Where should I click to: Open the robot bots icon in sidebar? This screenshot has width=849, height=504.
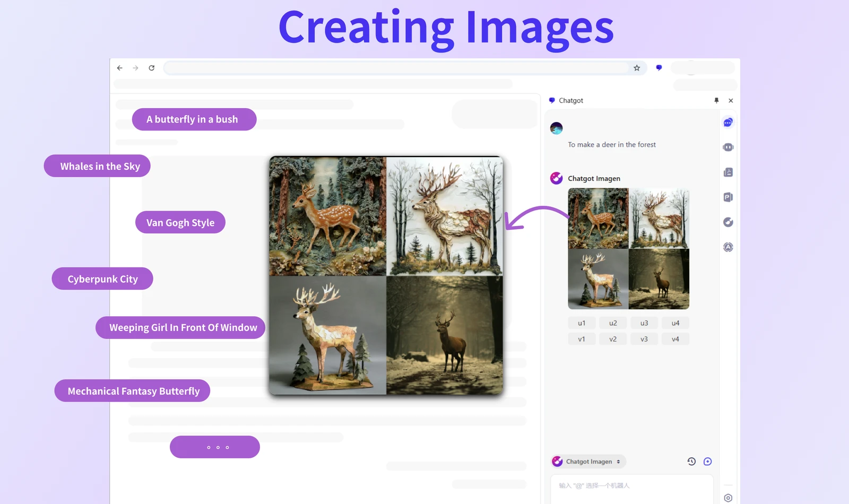click(x=728, y=147)
